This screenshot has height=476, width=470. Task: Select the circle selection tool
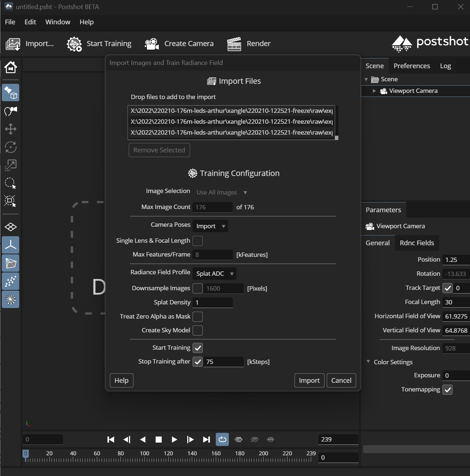[11, 184]
